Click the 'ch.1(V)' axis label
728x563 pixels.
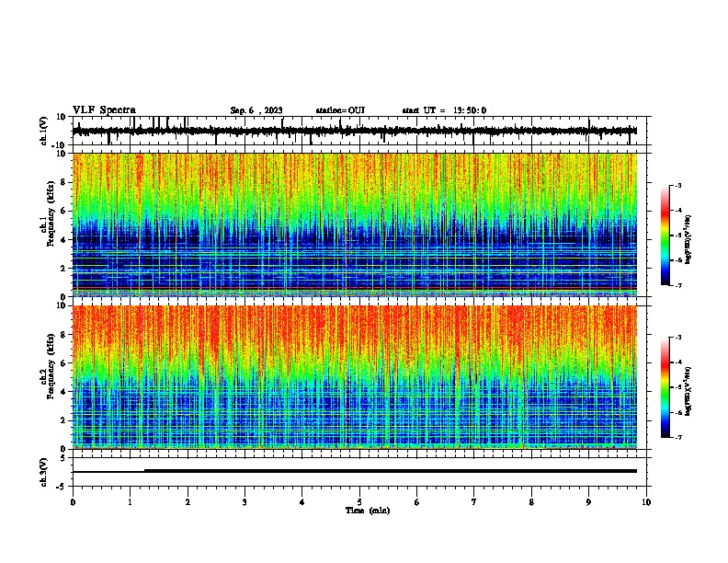pyautogui.click(x=44, y=131)
